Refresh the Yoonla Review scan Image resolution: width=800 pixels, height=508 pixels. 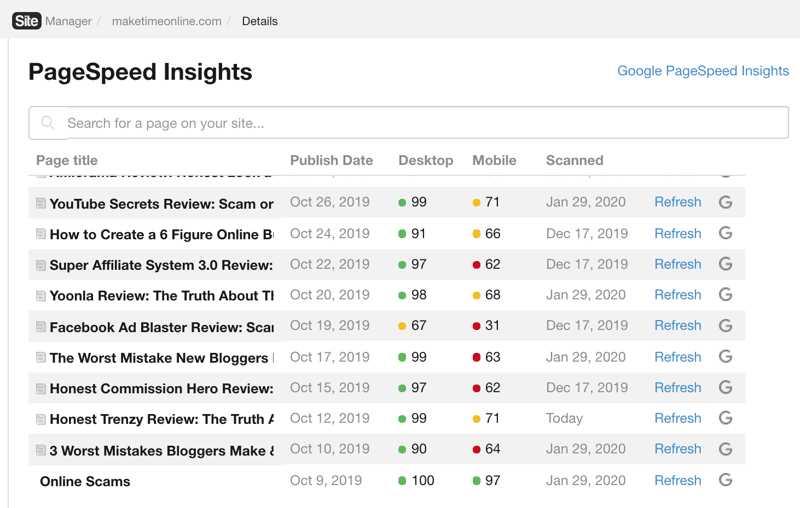point(678,294)
